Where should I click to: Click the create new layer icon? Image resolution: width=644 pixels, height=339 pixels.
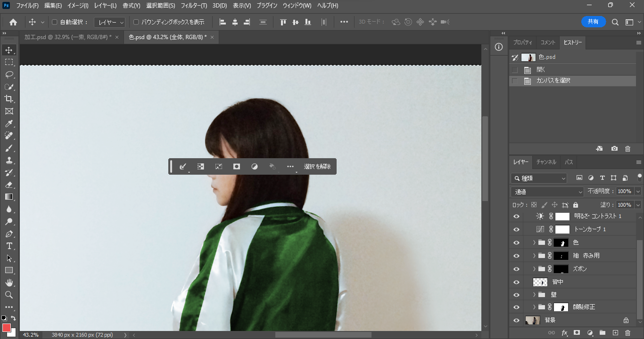pyautogui.click(x=615, y=333)
